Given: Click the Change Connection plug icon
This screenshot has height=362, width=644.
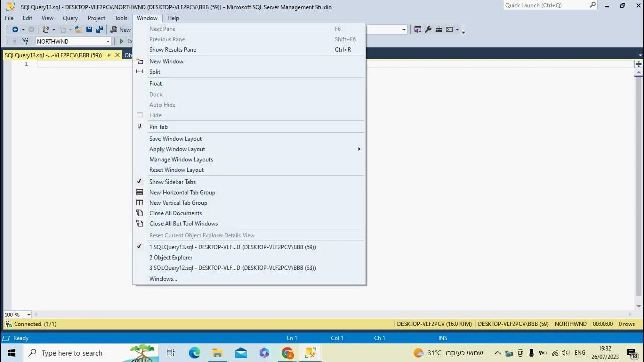Looking at the screenshot, I should 25,41.
